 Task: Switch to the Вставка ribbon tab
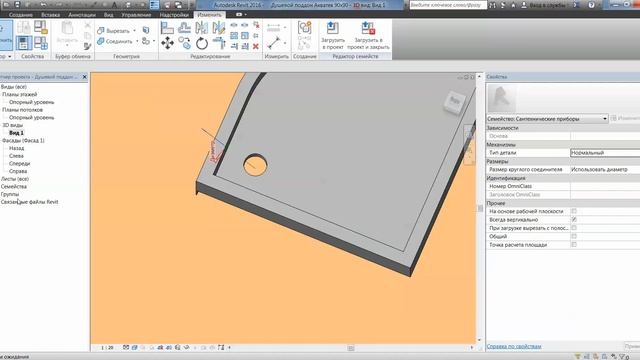(x=51, y=15)
